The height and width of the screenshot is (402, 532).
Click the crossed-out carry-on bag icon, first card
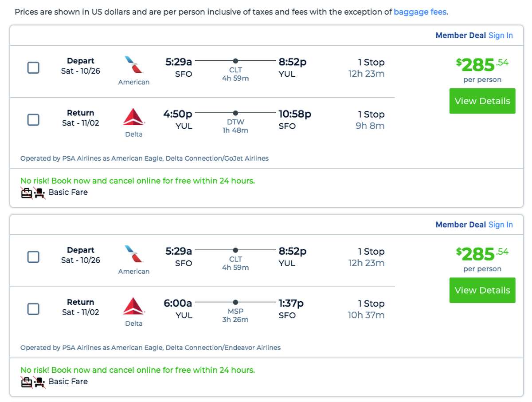tap(26, 193)
